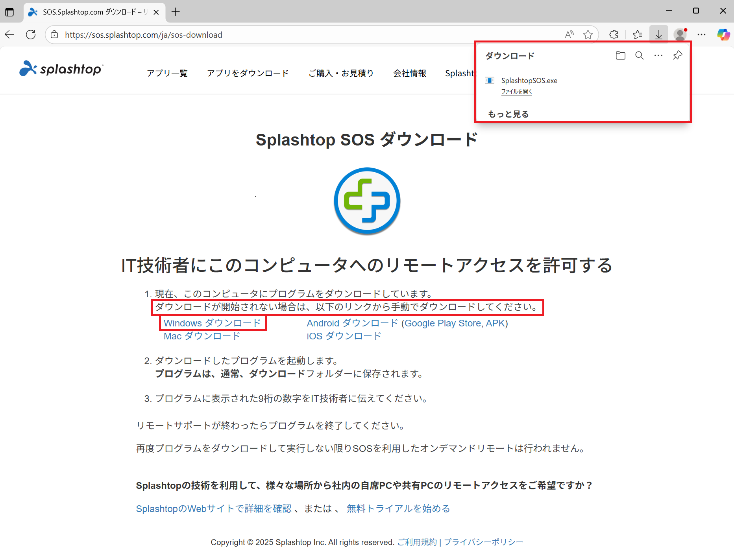This screenshot has width=734, height=560.
Task: Open the browser Extensions puzzle icon
Action: pos(614,35)
